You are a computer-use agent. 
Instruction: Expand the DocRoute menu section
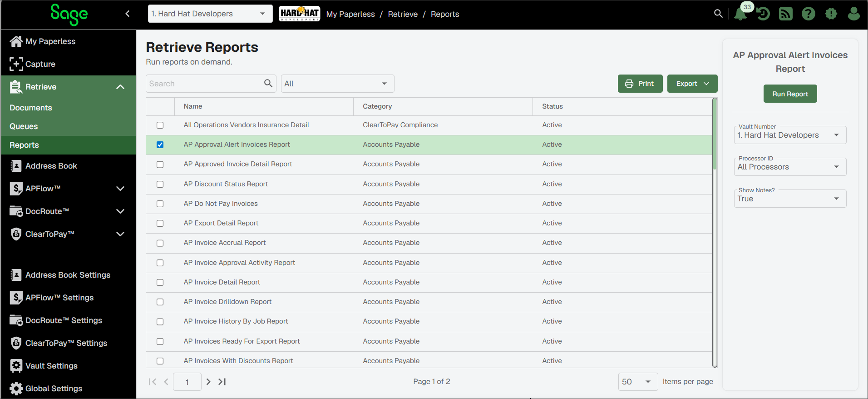[120, 211]
